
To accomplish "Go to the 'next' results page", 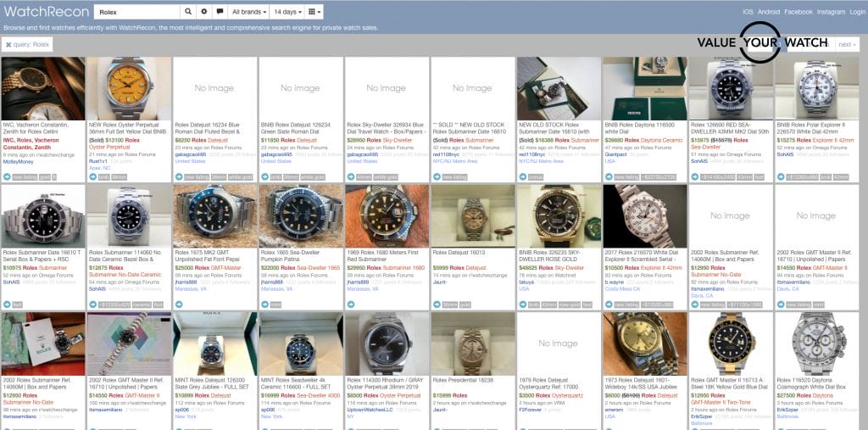I will (x=847, y=44).
